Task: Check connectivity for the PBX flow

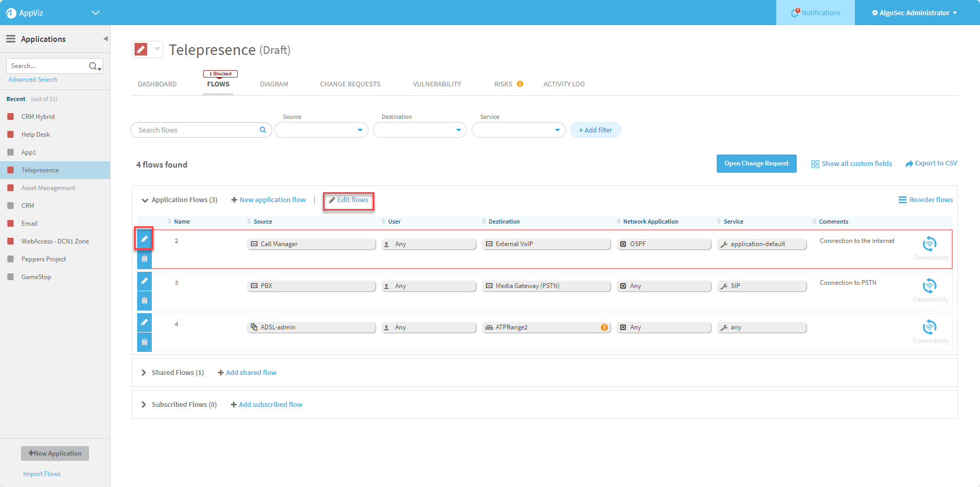Action: coord(930,286)
